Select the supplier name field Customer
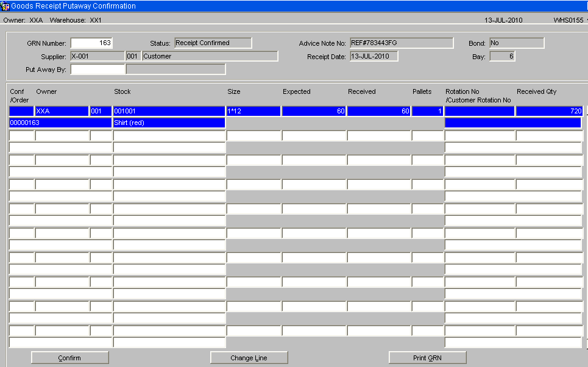 point(210,56)
